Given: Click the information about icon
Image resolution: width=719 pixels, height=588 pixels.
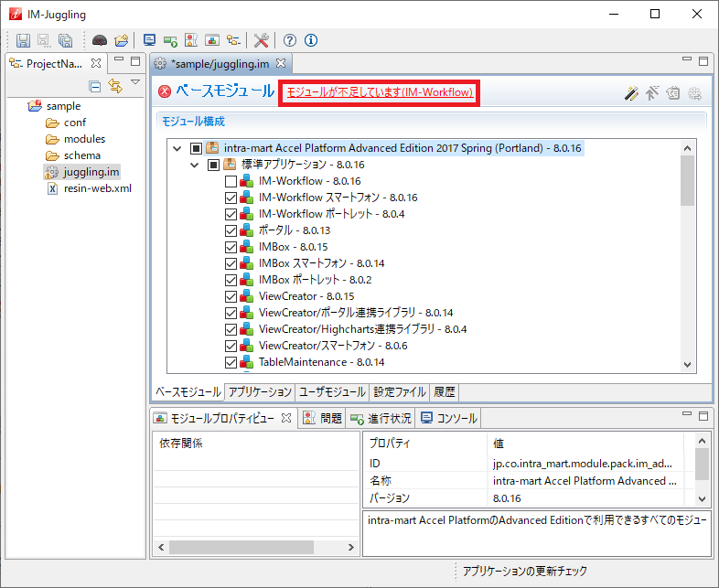Looking at the screenshot, I should [x=311, y=40].
